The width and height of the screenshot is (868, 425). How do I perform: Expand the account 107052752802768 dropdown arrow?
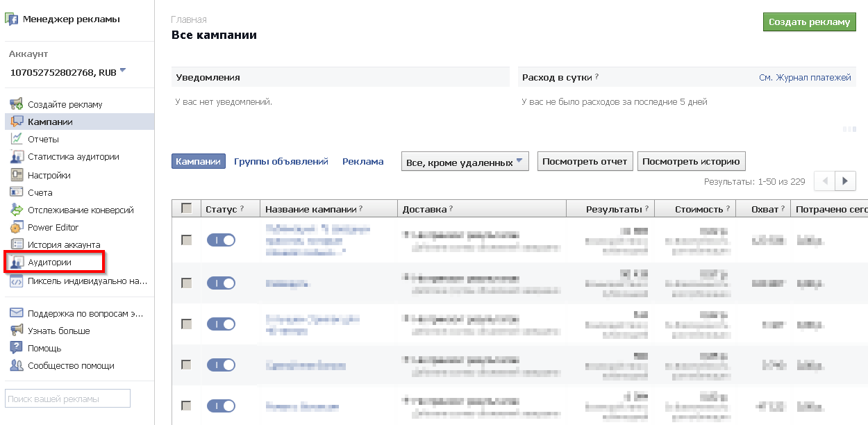(x=123, y=70)
